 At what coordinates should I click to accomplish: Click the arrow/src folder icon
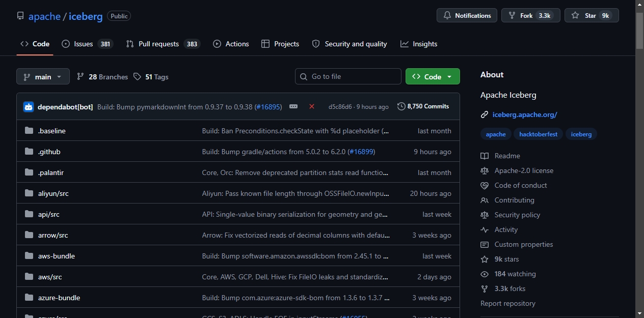pyautogui.click(x=29, y=235)
